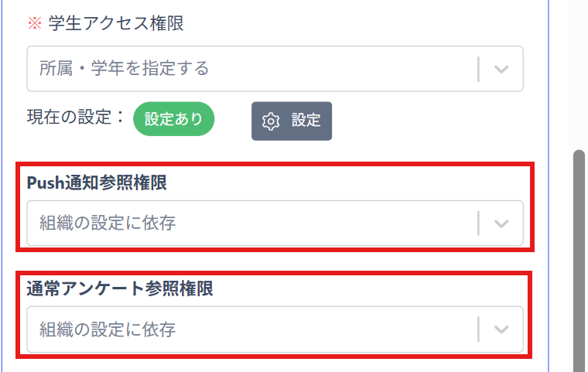Click the Push通知参照権限 heading label
The image size is (588, 372).
(x=97, y=183)
